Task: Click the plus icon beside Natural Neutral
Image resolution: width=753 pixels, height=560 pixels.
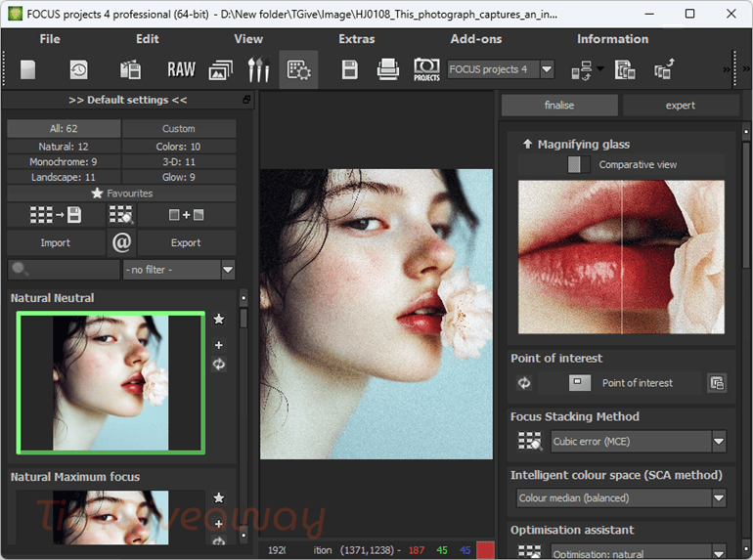Action: 219,345
